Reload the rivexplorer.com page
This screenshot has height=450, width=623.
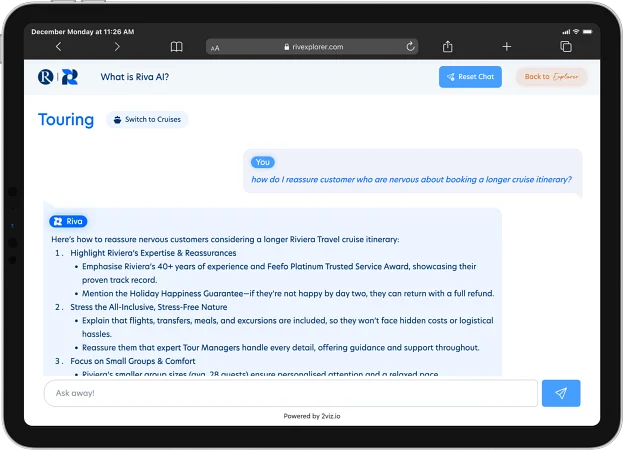click(x=410, y=47)
